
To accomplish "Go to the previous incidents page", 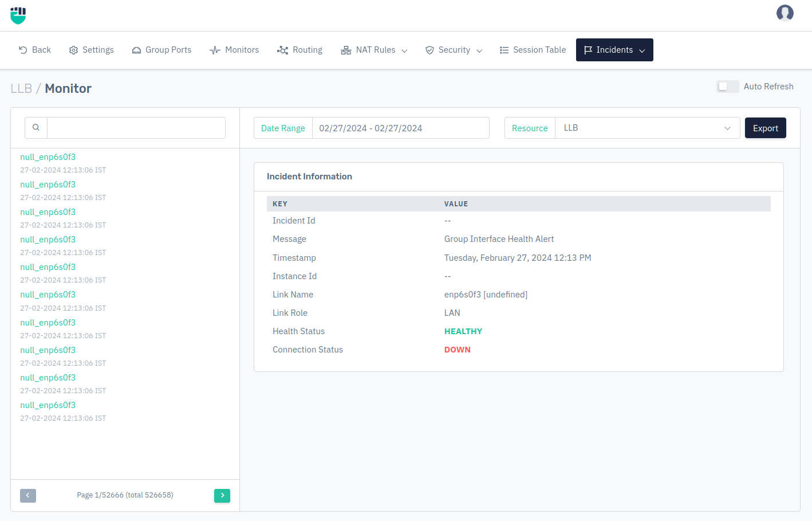I will click(28, 496).
